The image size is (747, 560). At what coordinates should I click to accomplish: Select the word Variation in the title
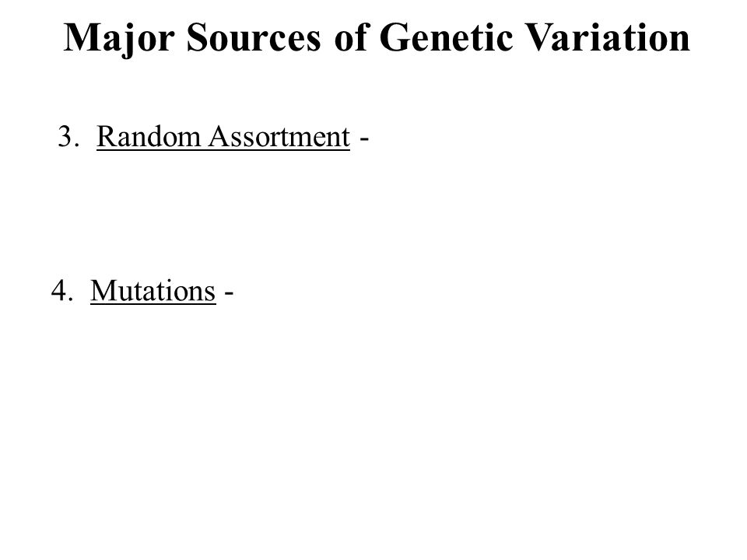coord(608,37)
